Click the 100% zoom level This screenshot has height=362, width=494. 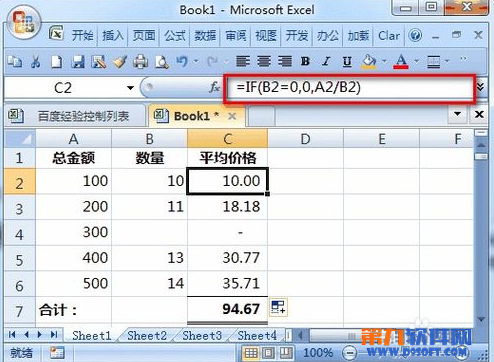318,353
